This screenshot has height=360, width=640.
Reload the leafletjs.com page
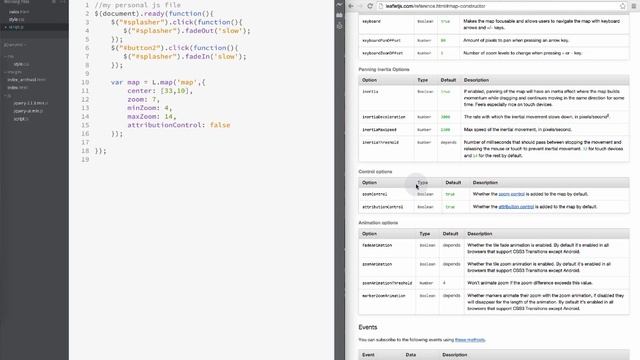click(370, 6)
